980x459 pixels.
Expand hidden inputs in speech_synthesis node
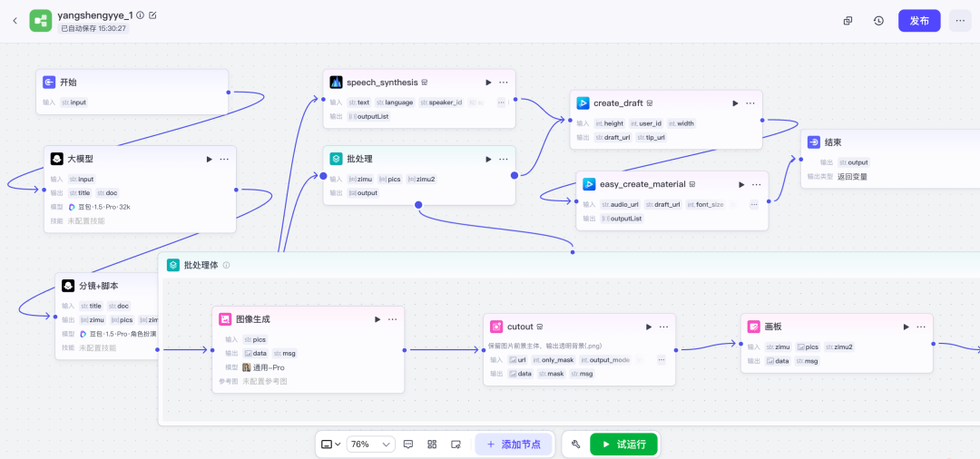[501, 103]
